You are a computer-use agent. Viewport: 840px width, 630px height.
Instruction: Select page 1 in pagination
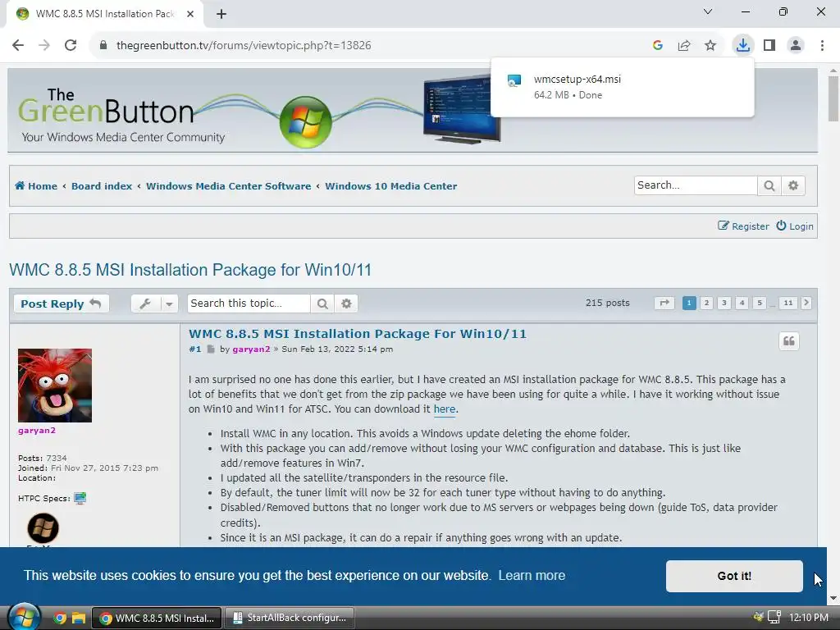point(689,303)
